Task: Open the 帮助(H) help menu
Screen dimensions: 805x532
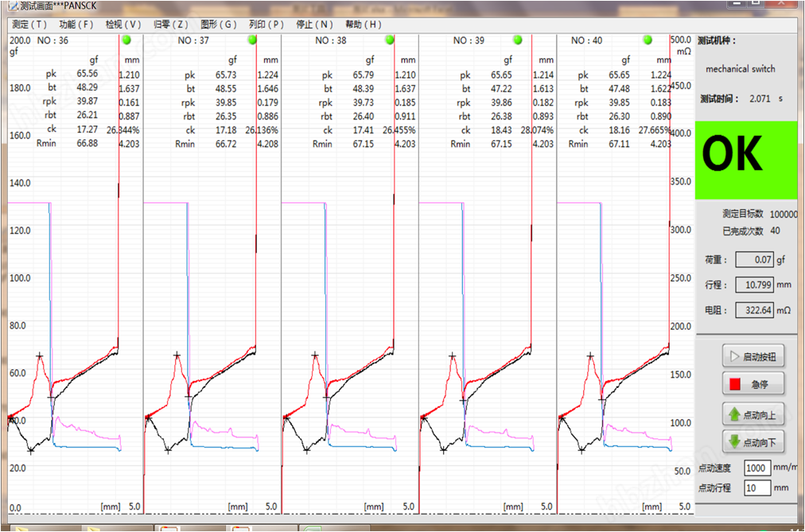Action: point(364,25)
